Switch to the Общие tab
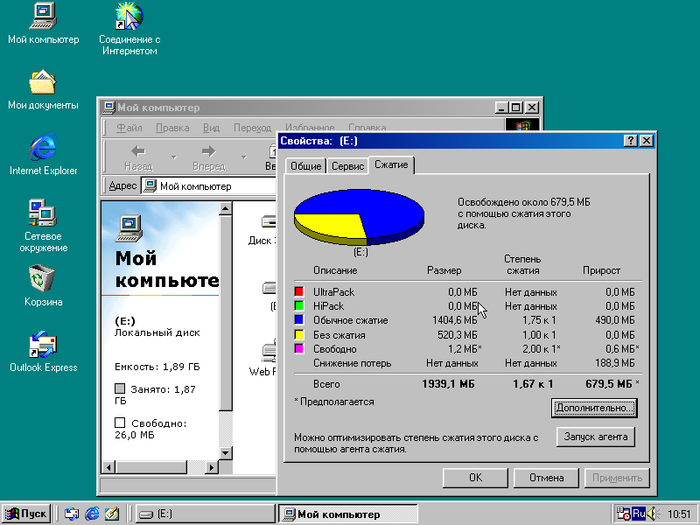 (305, 166)
